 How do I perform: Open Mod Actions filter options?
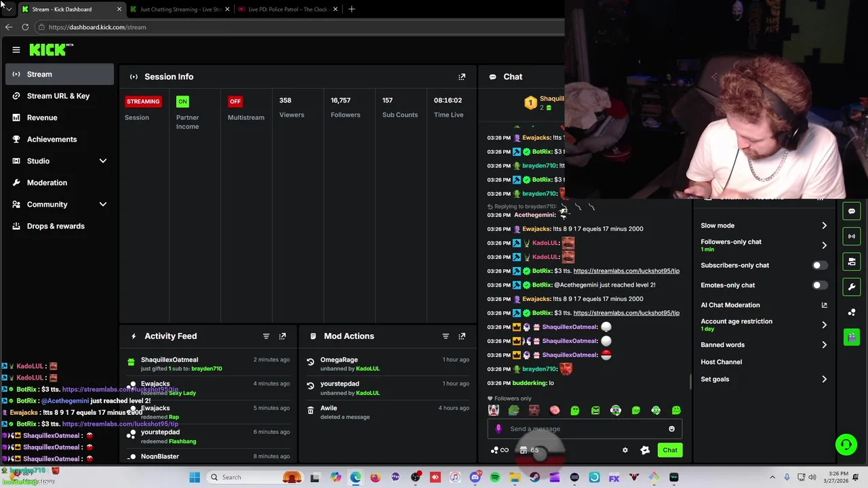point(446,336)
